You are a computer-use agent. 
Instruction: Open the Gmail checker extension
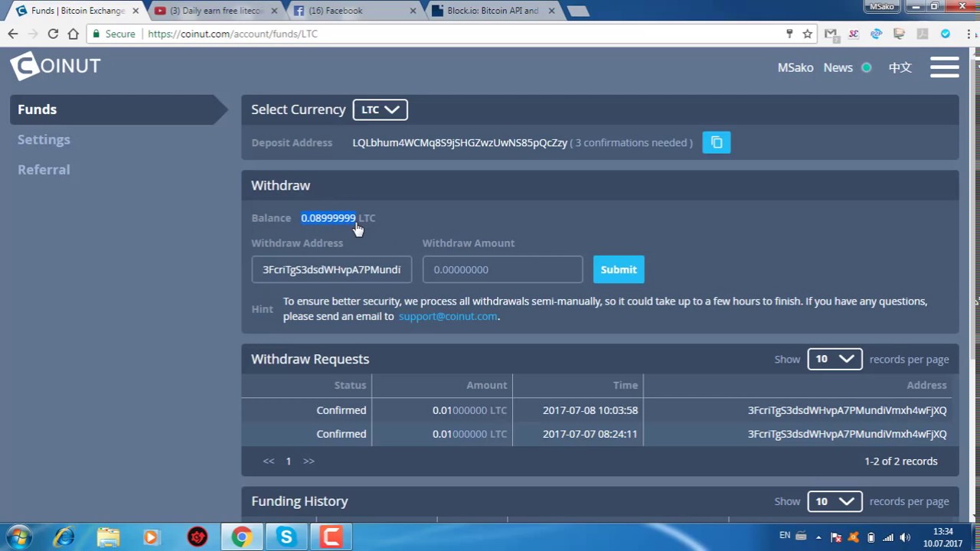[x=831, y=34]
